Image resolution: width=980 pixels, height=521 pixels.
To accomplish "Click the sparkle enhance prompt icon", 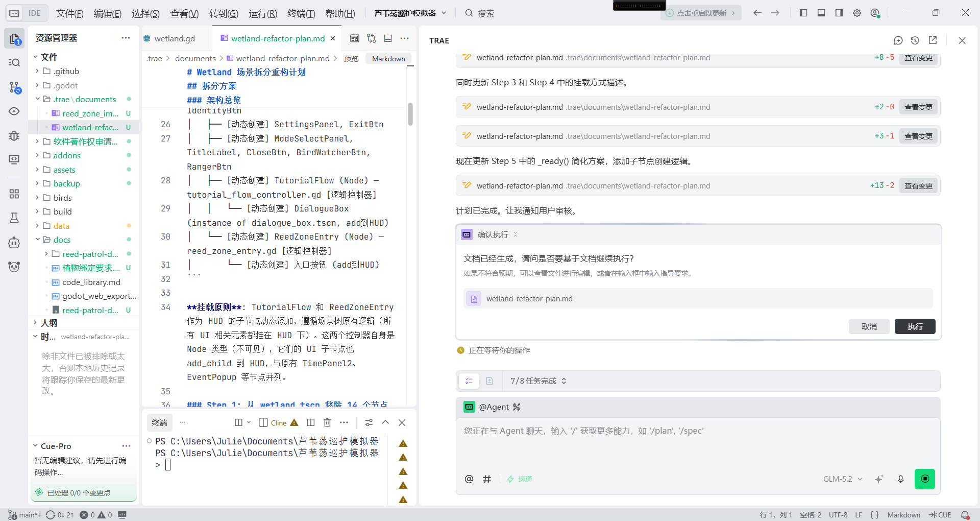I will tap(879, 479).
